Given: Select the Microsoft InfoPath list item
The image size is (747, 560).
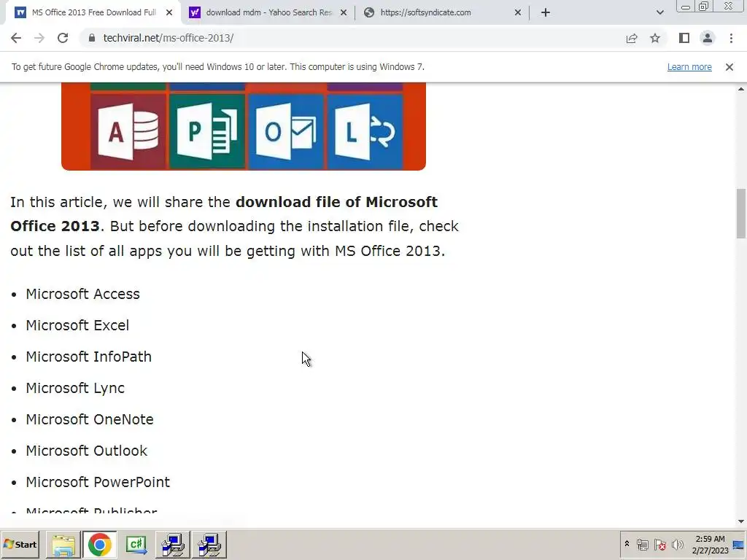Looking at the screenshot, I should pos(88,357).
